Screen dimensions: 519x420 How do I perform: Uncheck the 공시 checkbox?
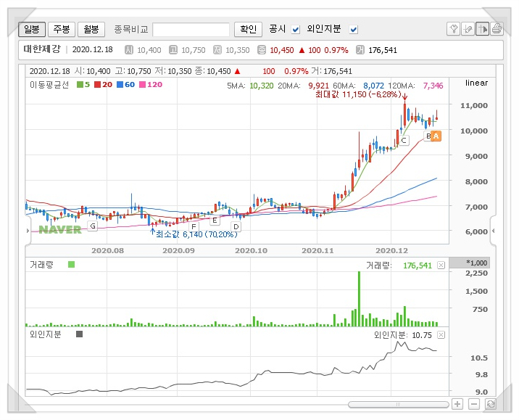pyautogui.click(x=296, y=30)
